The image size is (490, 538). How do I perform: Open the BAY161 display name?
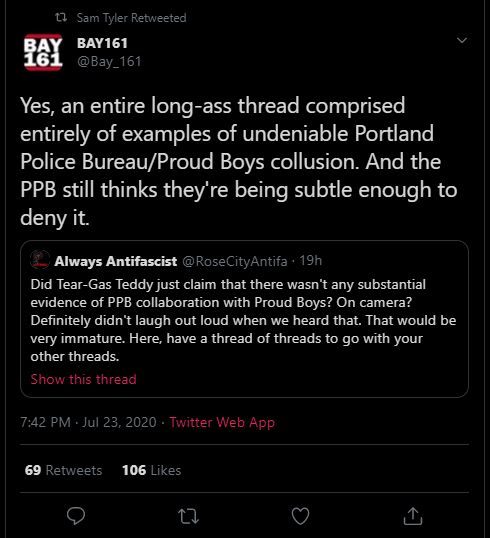pyautogui.click(x=102, y=43)
